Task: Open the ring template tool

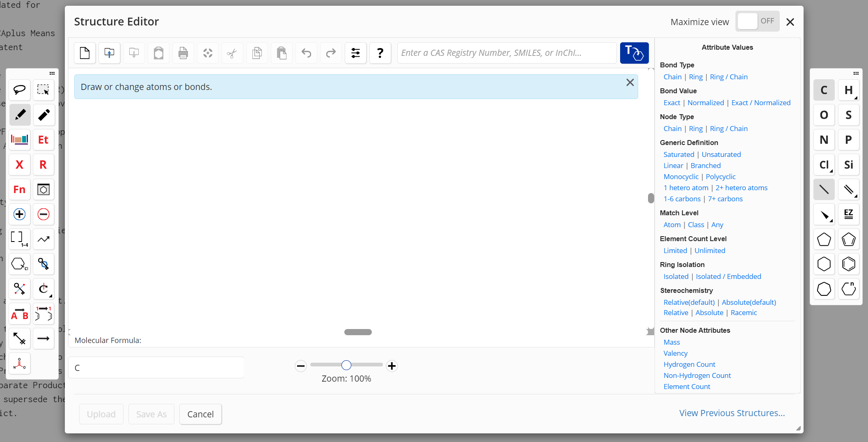Action: point(44,189)
